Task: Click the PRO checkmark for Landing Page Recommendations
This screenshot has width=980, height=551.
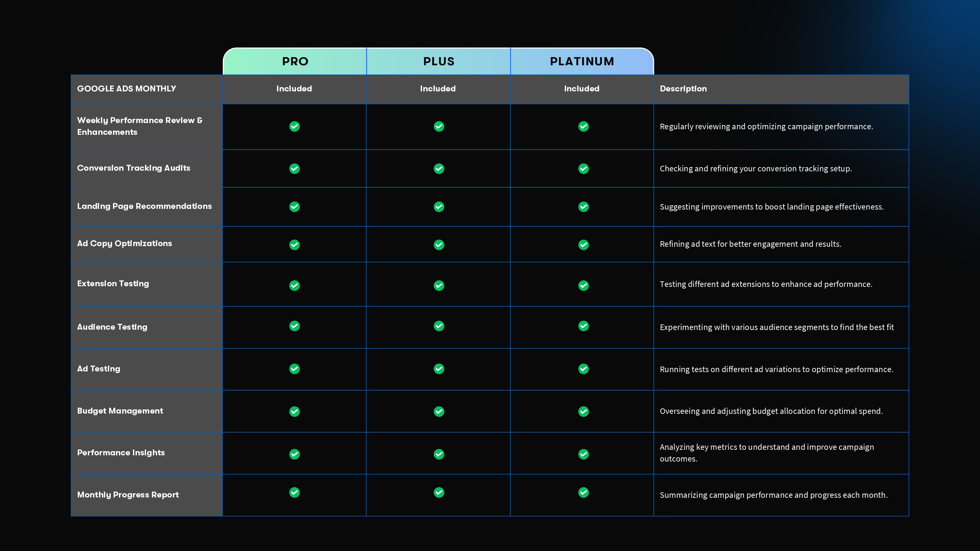Action: click(x=294, y=207)
